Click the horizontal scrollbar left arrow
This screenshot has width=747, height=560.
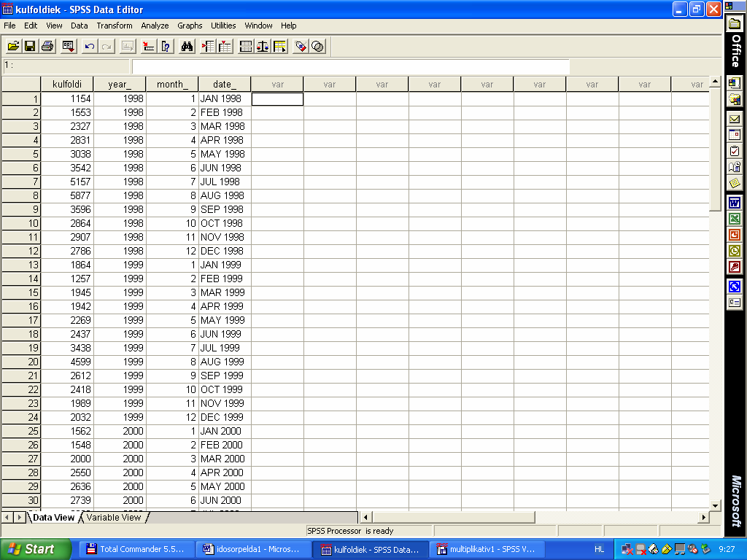pos(366,517)
